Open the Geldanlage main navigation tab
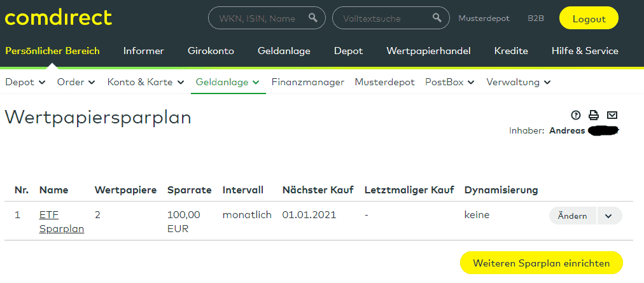The height and width of the screenshot is (283, 644). (284, 51)
